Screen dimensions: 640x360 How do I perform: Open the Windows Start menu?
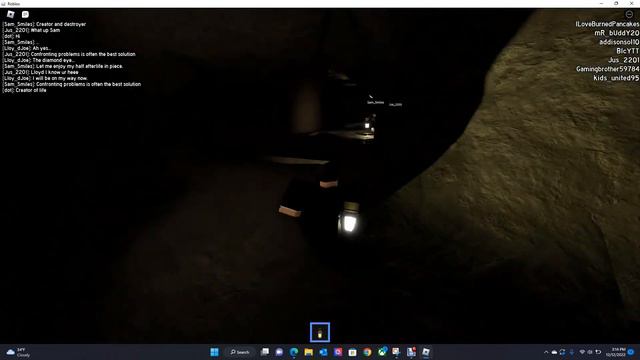pyautogui.click(x=214, y=352)
